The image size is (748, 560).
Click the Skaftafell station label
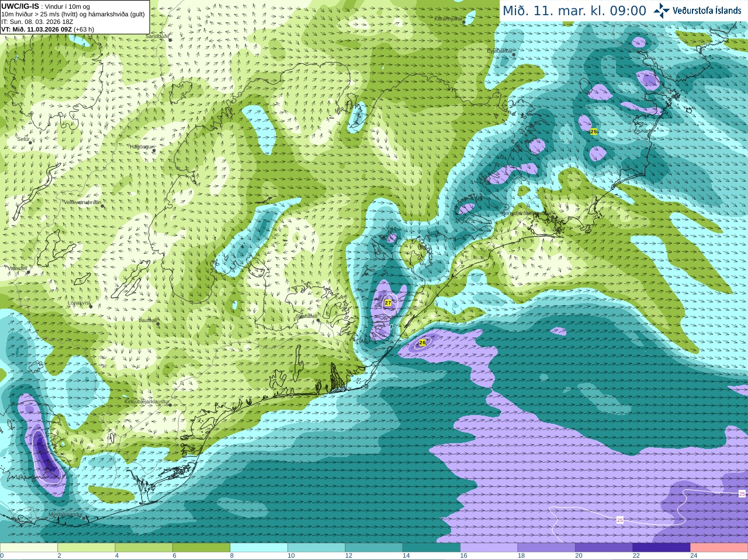pos(306,316)
